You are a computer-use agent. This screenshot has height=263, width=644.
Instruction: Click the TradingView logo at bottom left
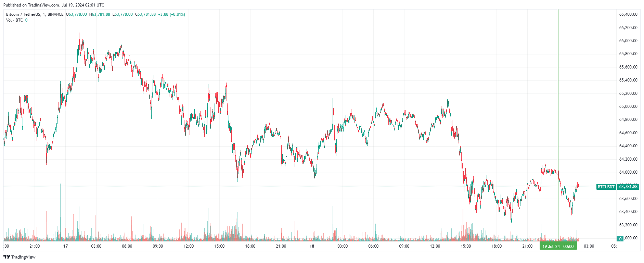(20, 257)
